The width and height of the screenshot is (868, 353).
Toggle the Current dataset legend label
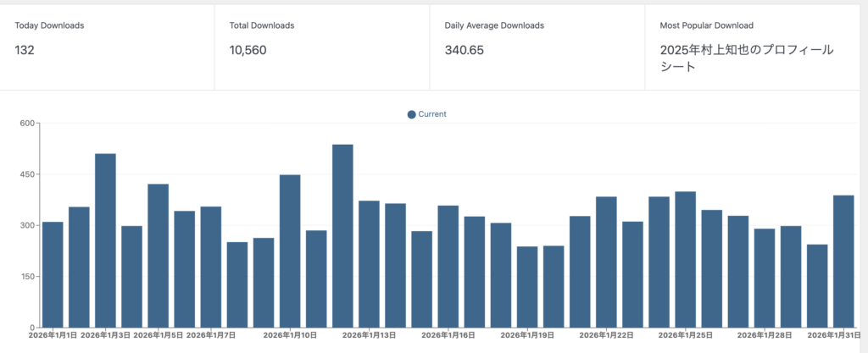pos(432,114)
